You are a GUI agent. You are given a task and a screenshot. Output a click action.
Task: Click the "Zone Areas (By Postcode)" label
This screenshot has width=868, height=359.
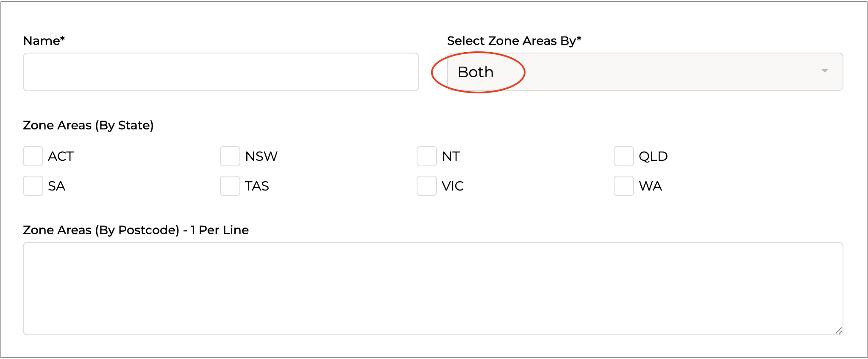click(101, 230)
